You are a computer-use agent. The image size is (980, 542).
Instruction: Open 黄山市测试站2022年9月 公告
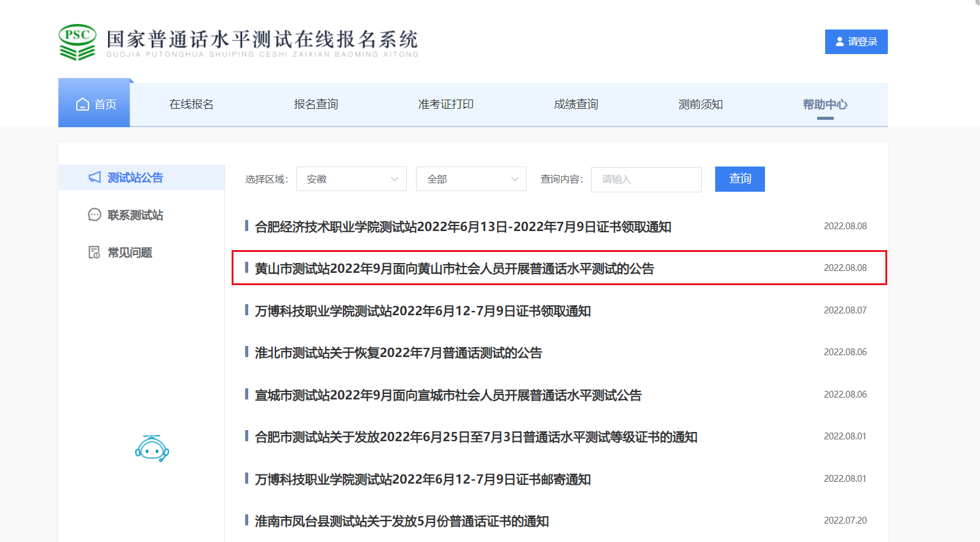pos(455,269)
